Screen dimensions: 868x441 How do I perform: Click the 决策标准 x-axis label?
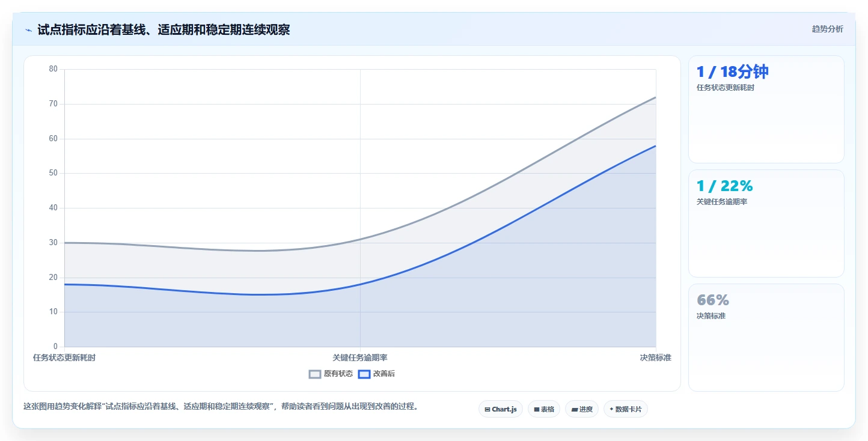[655, 357]
